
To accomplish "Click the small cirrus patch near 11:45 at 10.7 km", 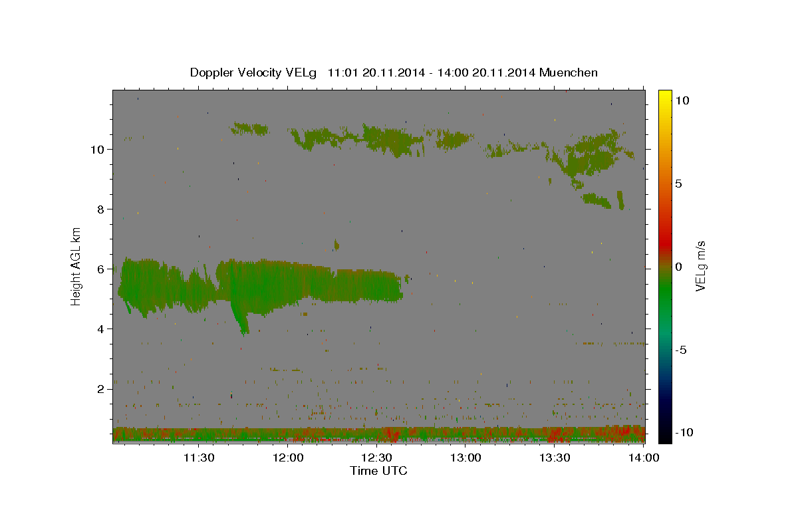I will point(250,128).
